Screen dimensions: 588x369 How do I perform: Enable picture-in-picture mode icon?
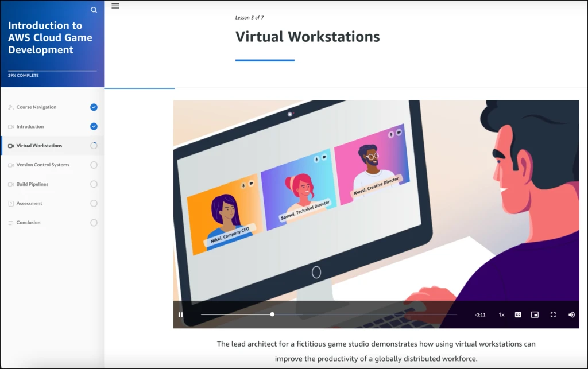point(535,314)
